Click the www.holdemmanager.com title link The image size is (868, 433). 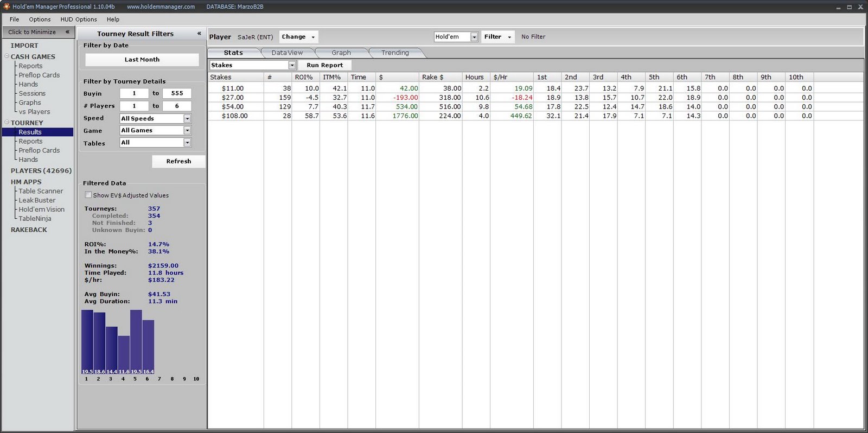pos(161,7)
